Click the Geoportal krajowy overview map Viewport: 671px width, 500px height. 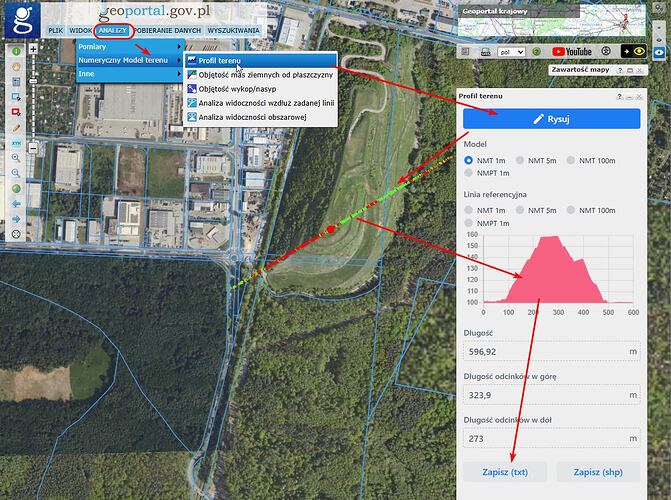552,20
